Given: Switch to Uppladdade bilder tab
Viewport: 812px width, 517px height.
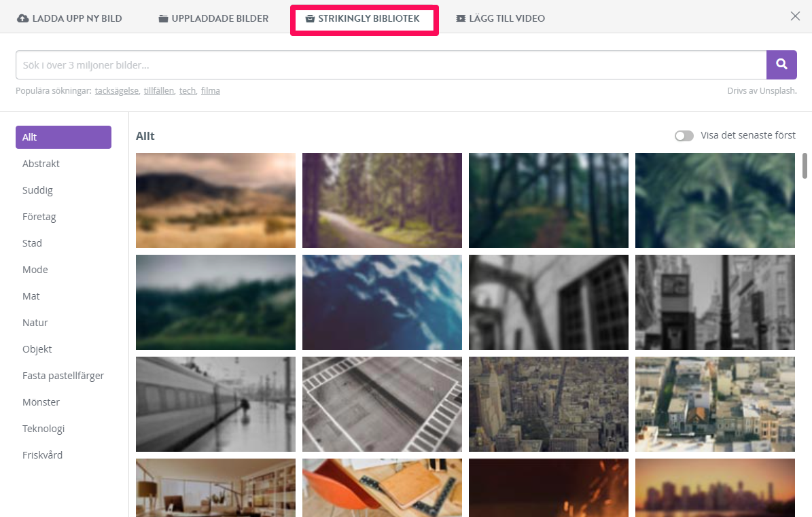Looking at the screenshot, I should coord(213,18).
